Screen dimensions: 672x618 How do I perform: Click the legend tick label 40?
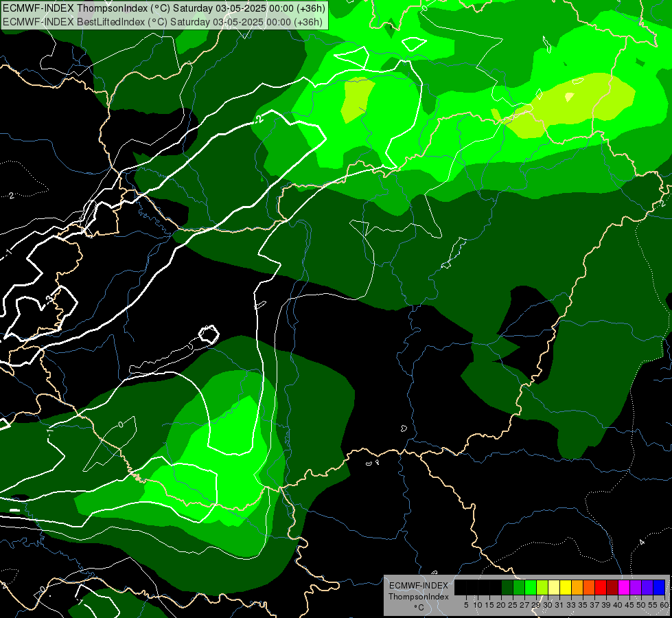click(x=618, y=605)
